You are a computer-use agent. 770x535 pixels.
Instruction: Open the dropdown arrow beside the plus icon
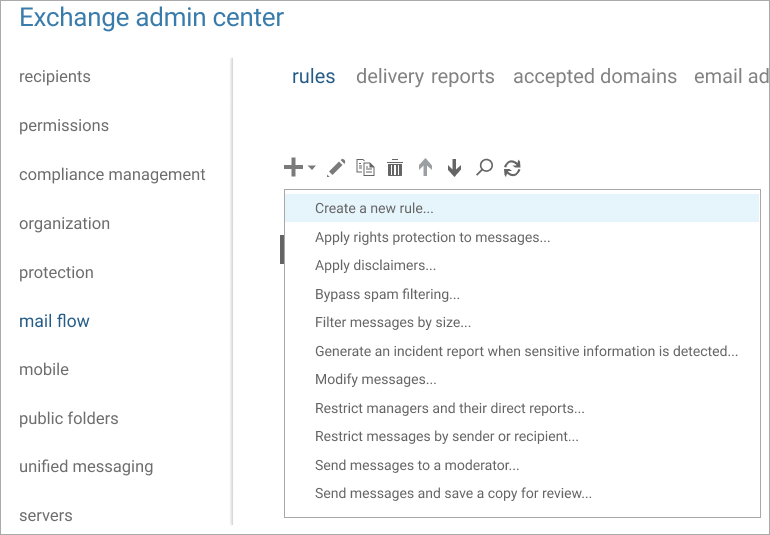tap(311, 168)
